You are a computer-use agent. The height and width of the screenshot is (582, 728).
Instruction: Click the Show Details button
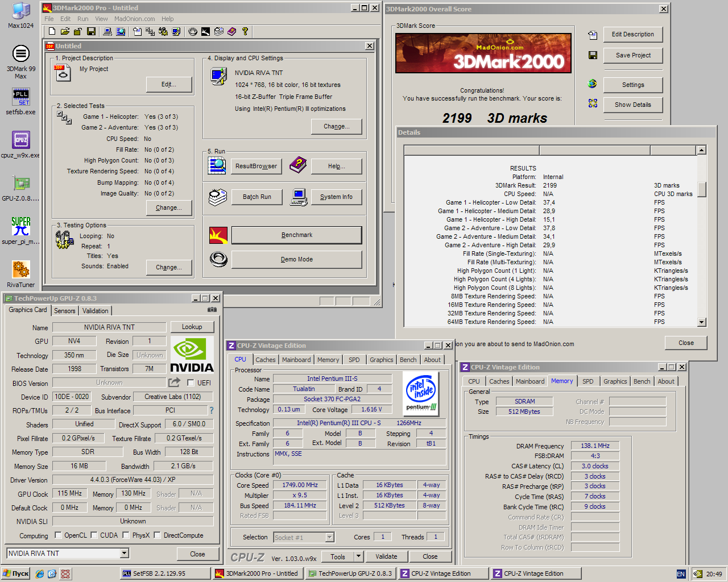[x=633, y=105]
